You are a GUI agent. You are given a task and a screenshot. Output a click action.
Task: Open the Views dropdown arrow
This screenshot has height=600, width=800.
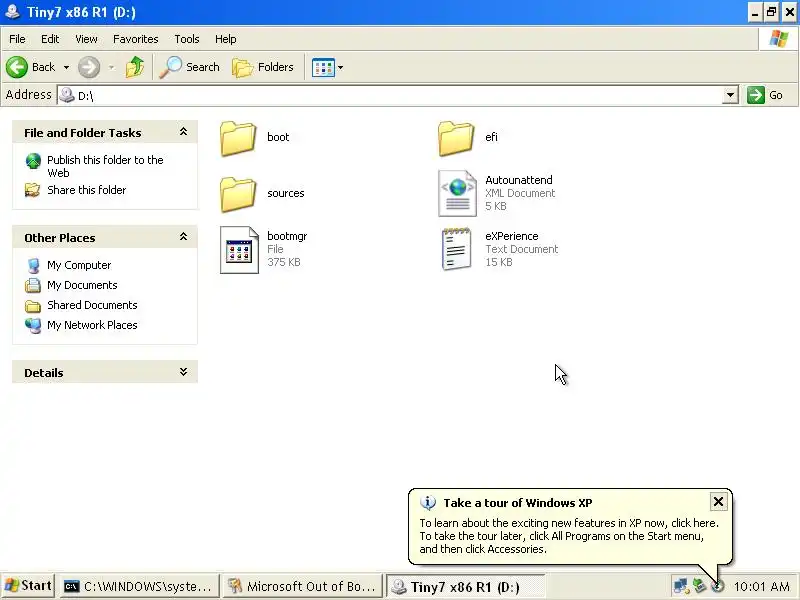coord(341,67)
